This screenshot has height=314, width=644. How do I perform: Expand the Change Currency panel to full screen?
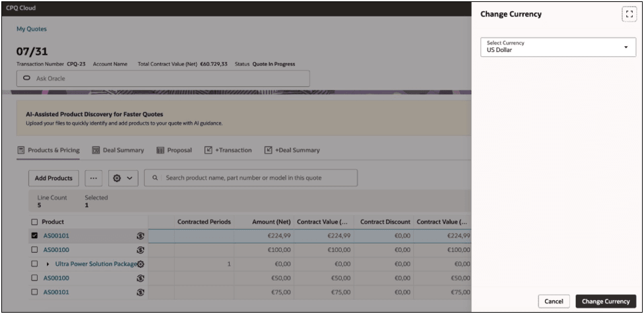click(629, 15)
